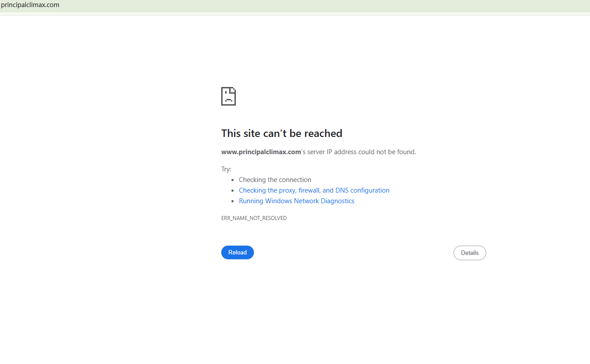
Task: Launch Running Windows Network Diagnostics link
Action: pyautogui.click(x=297, y=201)
